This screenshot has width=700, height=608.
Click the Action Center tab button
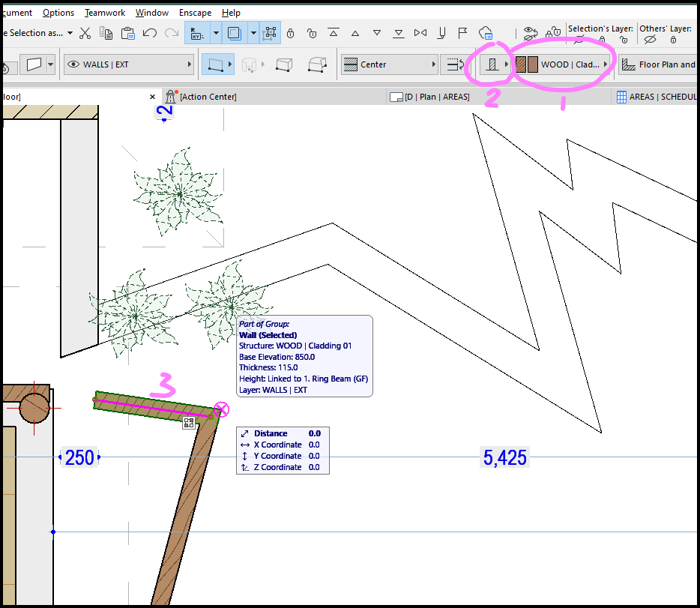[202, 96]
